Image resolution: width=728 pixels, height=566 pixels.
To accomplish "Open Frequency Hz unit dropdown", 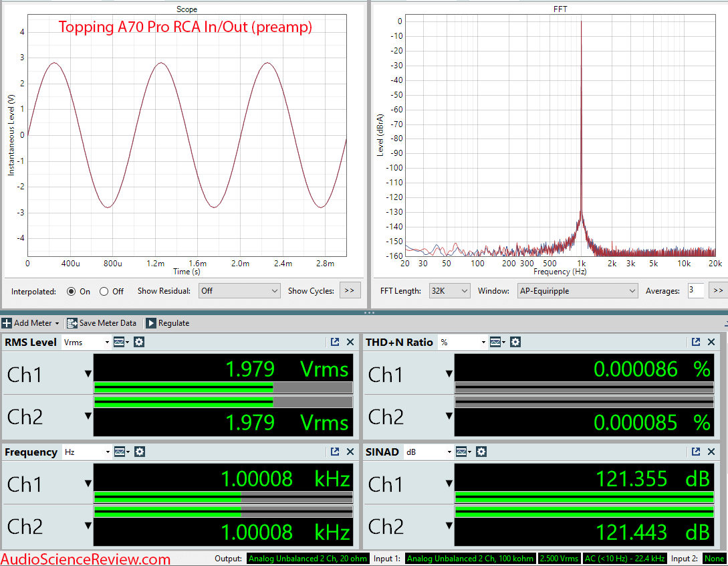I will [87, 452].
